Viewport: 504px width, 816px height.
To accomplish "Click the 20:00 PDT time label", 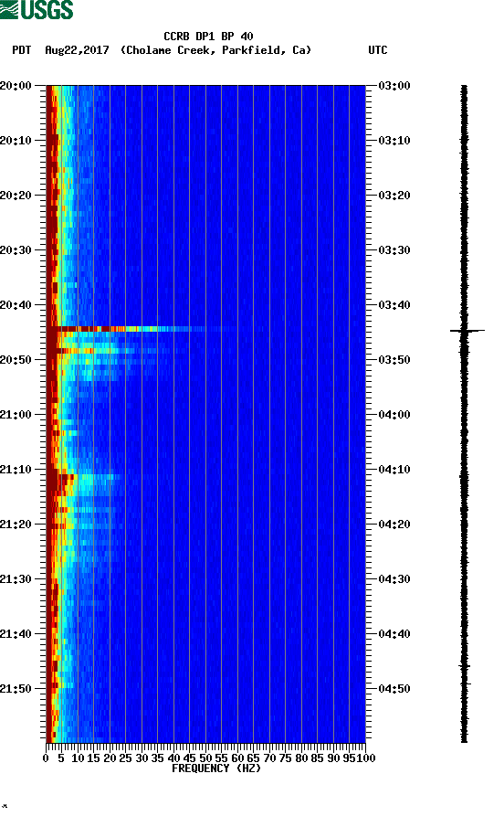I will [16, 85].
